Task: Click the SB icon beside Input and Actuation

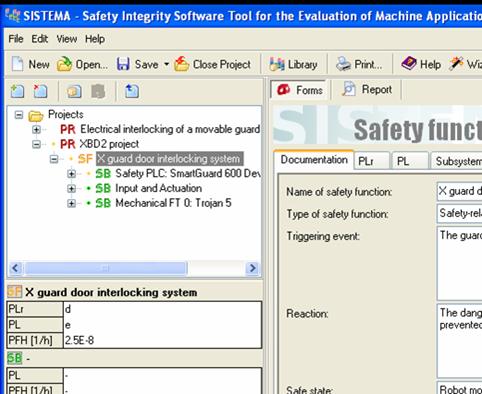Action: [x=103, y=188]
